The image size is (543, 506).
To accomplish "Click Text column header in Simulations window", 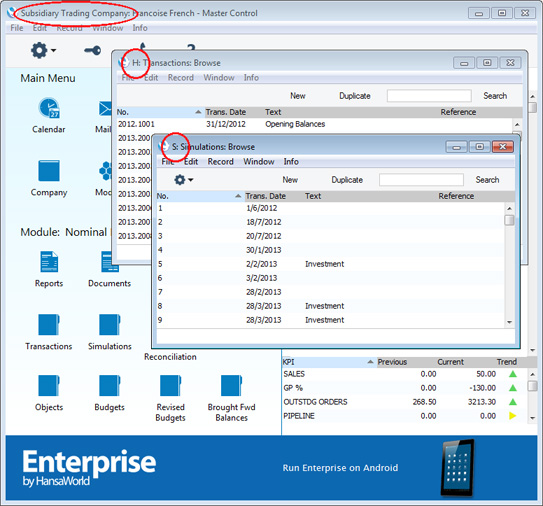I will pyautogui.click(x=313, y=196).
